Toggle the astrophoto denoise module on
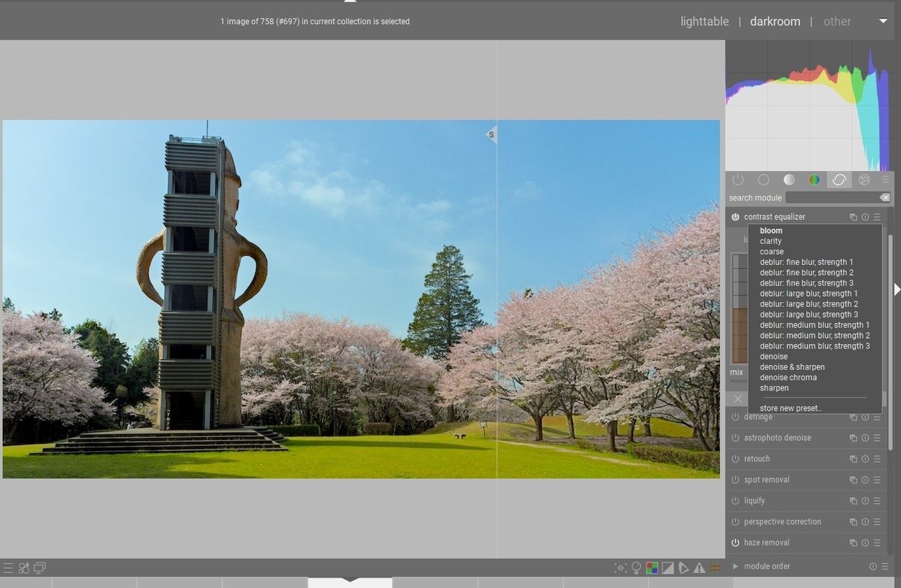The height and width of the screenshot is (588, 901). click(735, 438)
